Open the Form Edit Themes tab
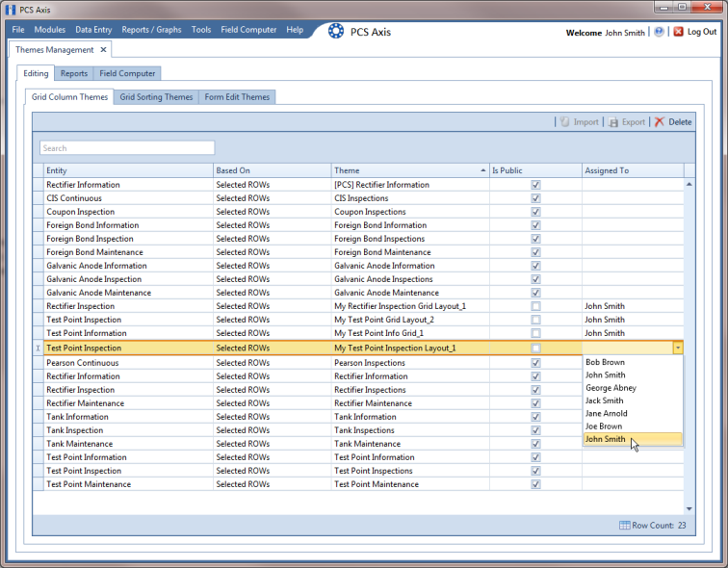Viewport: 728px width, 568px height. [237, 97]
